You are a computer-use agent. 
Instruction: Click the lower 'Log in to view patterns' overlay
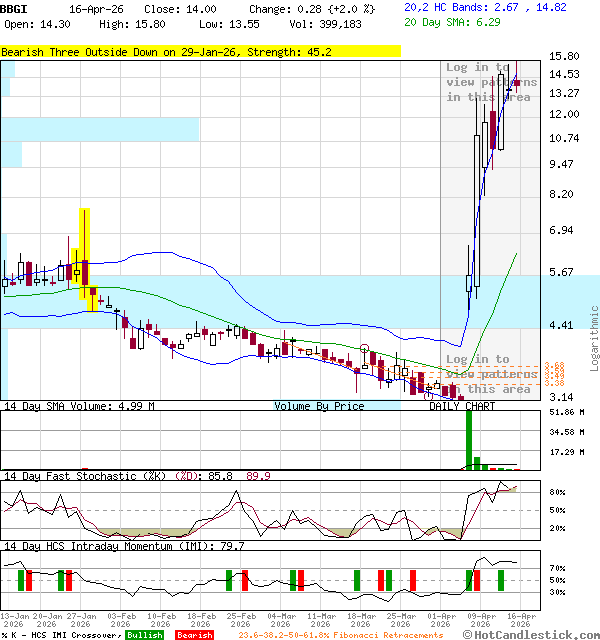coord(490,374)
